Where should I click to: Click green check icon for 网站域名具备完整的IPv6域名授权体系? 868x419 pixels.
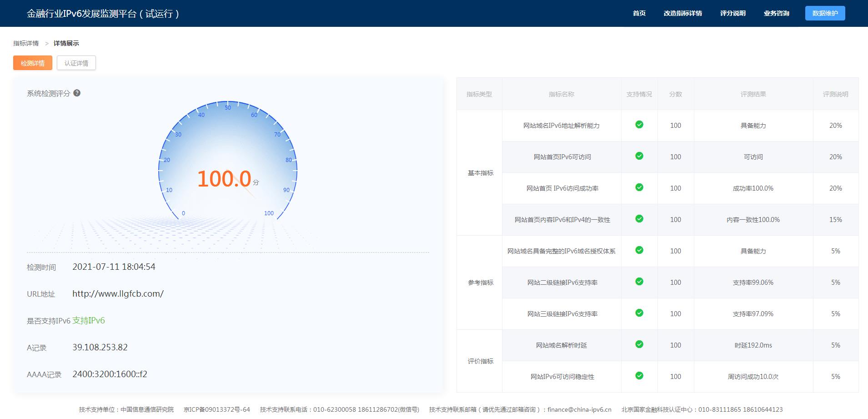[x=639, y=250]
